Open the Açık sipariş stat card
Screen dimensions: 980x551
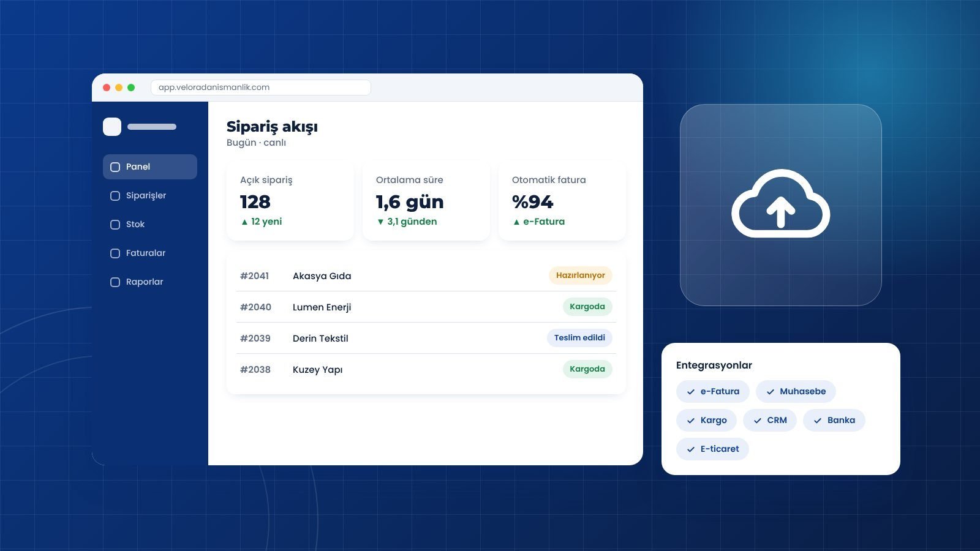(290, 201)
